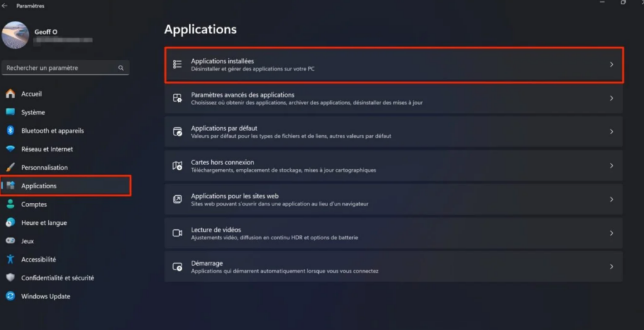Select Système in the sidebar

33,113
